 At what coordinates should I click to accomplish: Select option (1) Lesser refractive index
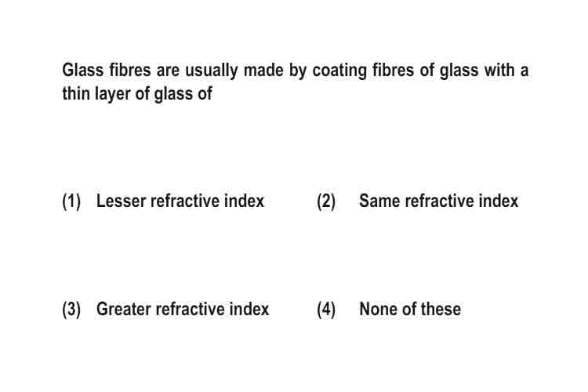pos(163,201)
